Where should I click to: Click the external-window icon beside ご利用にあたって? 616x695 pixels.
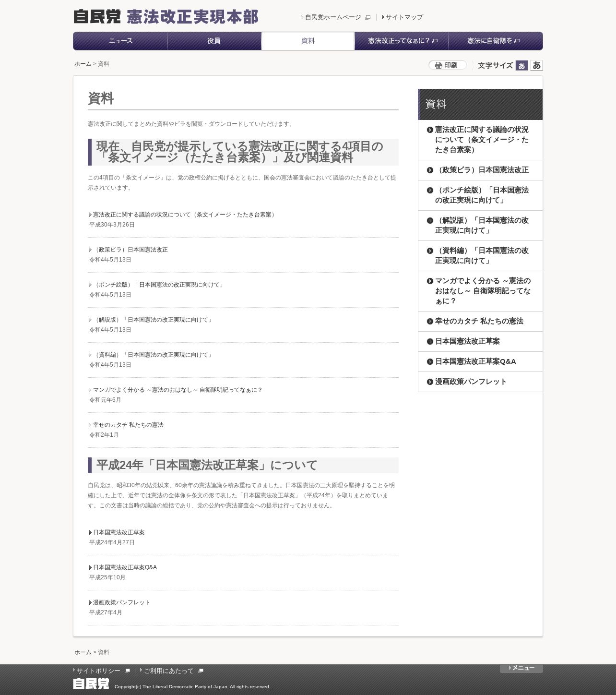(201, 671)
